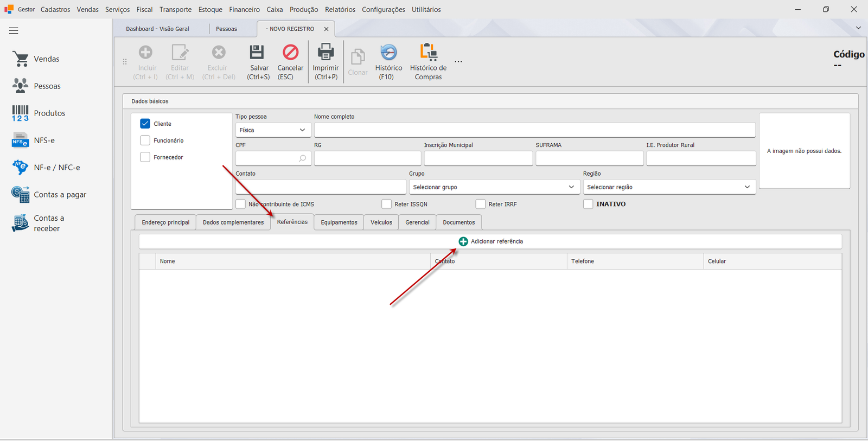Open the Vendas sidebar cart icon
The width and height of the screenshot is (868, 441).
tap(21, 59)
